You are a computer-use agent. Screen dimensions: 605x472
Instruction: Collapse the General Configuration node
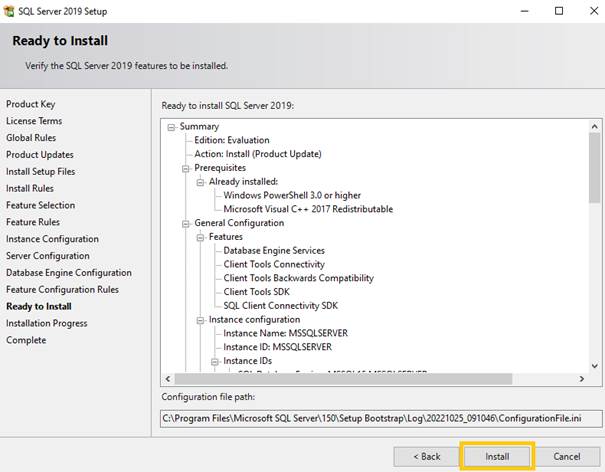185,223
